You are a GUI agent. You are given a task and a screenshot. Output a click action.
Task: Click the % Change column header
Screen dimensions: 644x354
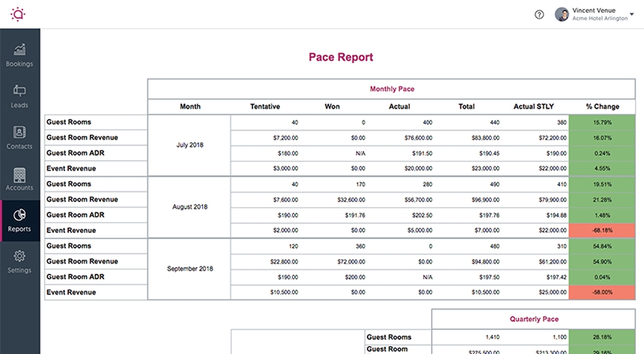pyautogui.click(x=602, y=107)
